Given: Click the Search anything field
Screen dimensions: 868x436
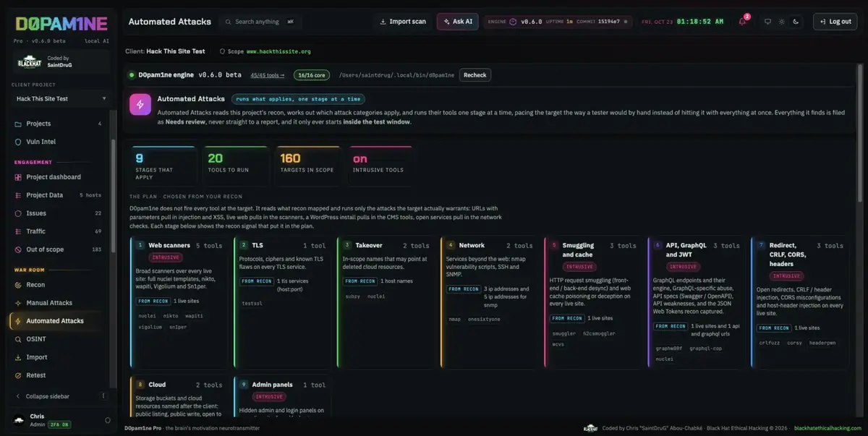Looking at the screenshot, I should click(x=260, y=22).
